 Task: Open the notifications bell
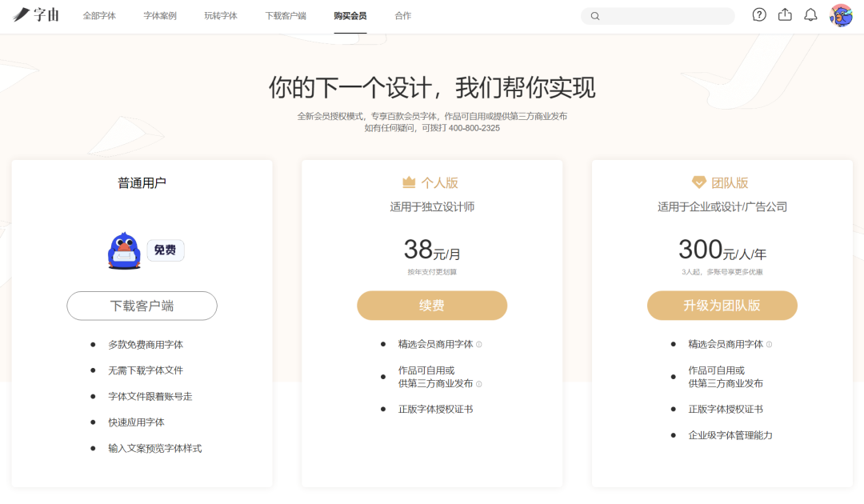click(x=810, y=15)
